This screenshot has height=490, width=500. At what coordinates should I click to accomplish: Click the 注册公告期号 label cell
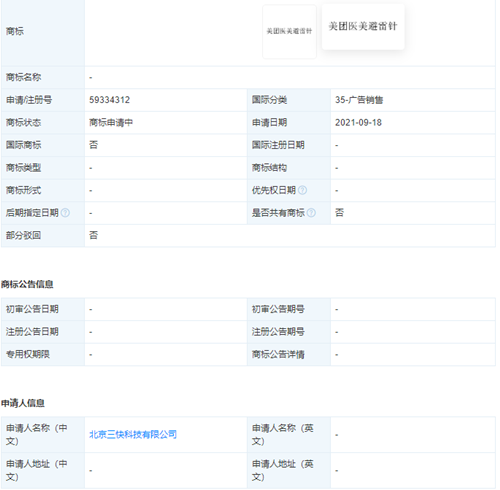289,332
